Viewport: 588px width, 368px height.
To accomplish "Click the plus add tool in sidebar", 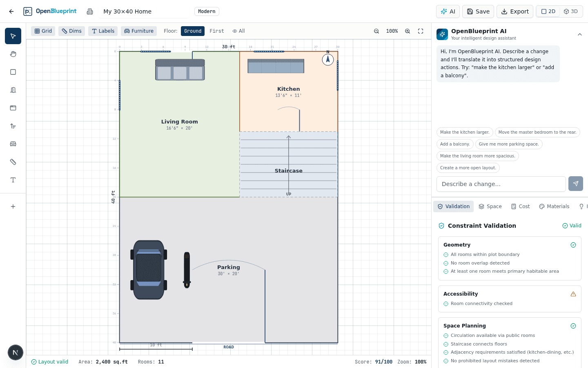I will [x=13, y=206].
